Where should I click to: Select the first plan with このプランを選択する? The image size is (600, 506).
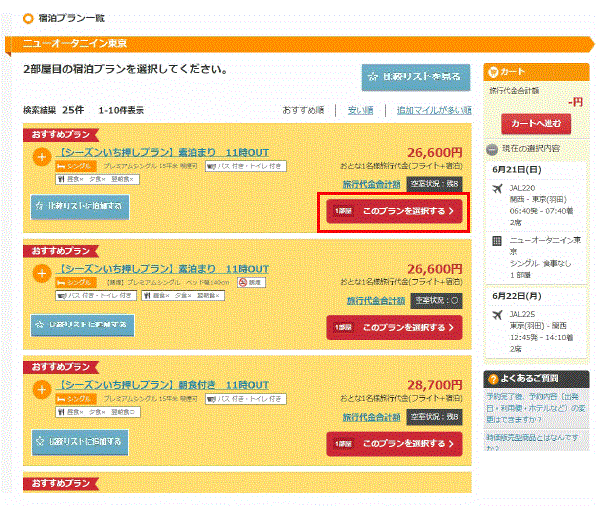(394, 212)
